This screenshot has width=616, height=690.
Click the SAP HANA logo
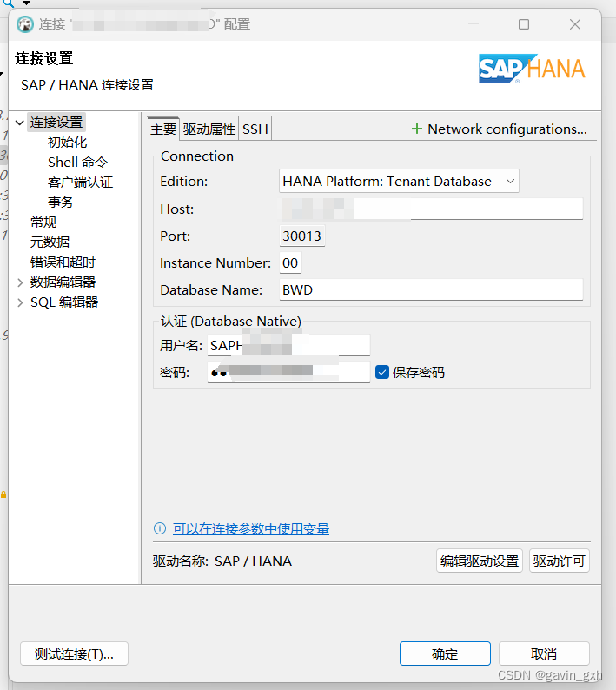(x=532, y=69)
